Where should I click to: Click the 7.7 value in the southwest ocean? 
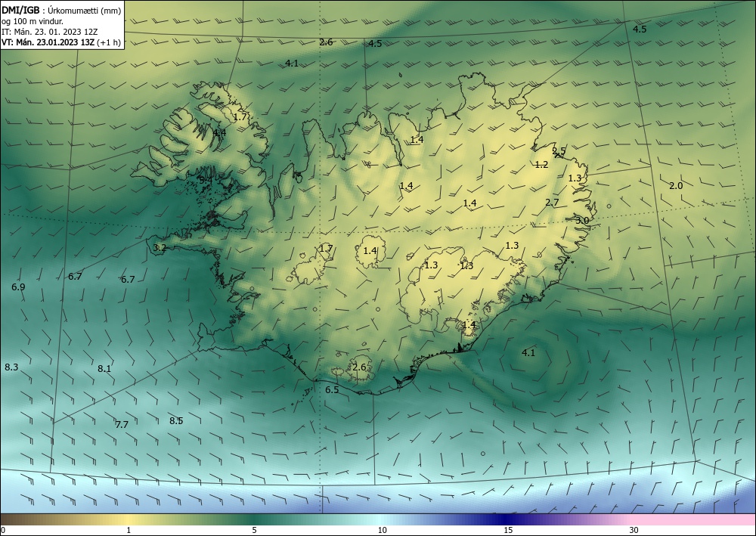coord(122,425)
